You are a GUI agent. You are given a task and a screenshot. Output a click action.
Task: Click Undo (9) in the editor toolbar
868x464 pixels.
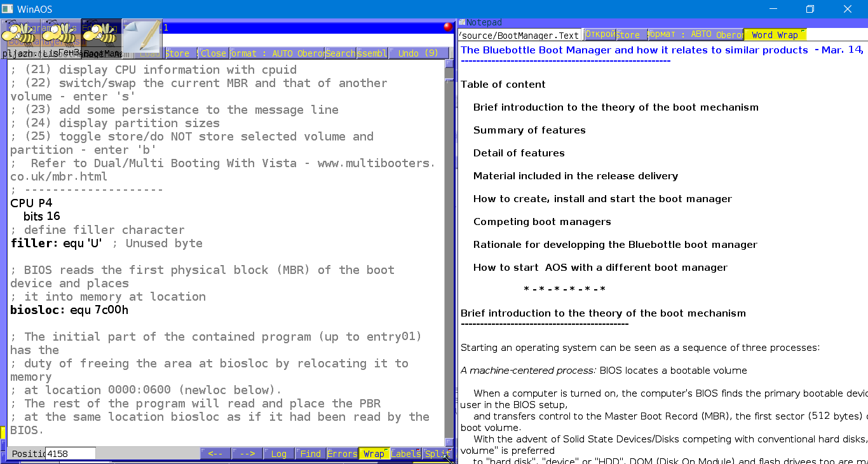coord(418,53)
